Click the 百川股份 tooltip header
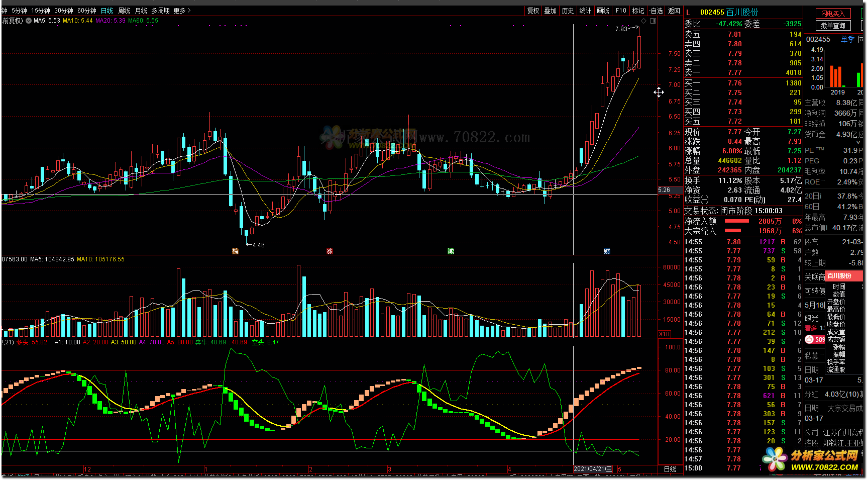 click(844, 275)
